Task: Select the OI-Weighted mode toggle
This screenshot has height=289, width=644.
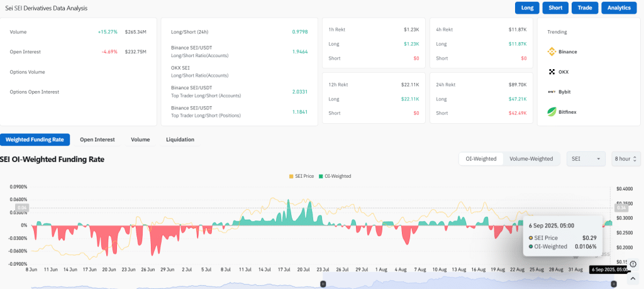Action: [480, 159]
